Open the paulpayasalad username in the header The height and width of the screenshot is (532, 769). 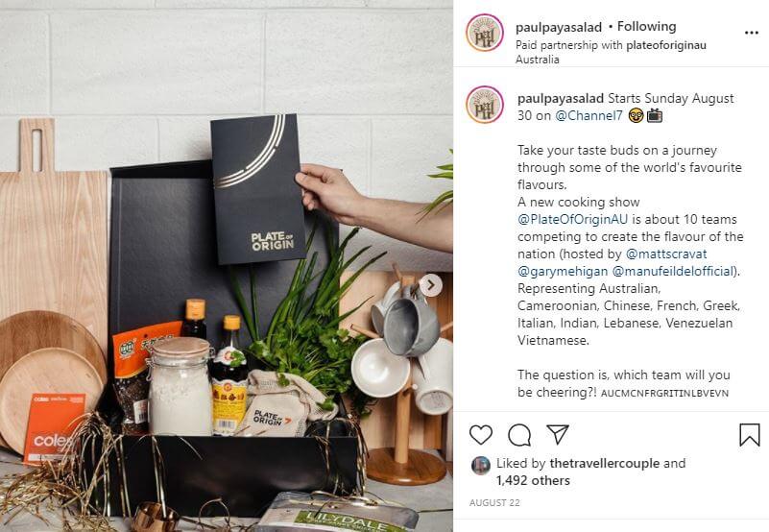[x=559, y=28]
